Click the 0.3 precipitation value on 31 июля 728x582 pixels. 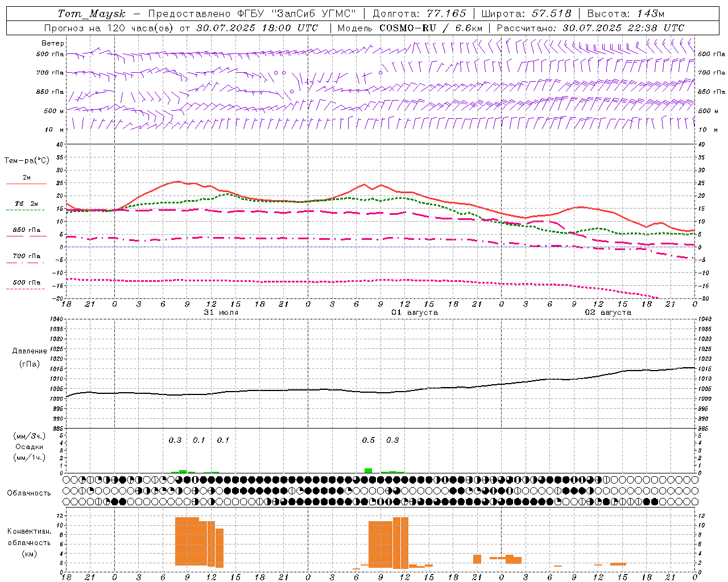[x=175, y=440]
